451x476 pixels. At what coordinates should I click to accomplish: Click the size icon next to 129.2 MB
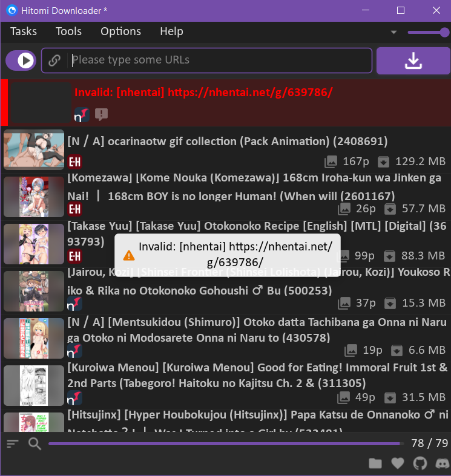point(383,162)
